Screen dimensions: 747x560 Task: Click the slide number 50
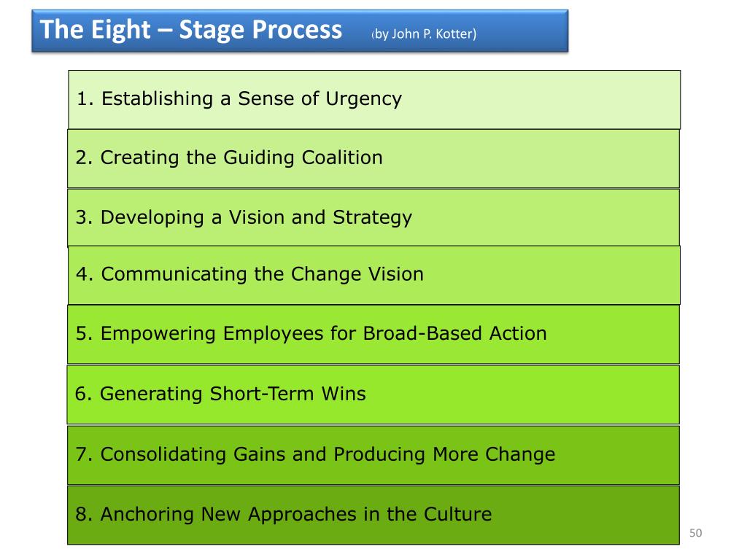[695, 533]
